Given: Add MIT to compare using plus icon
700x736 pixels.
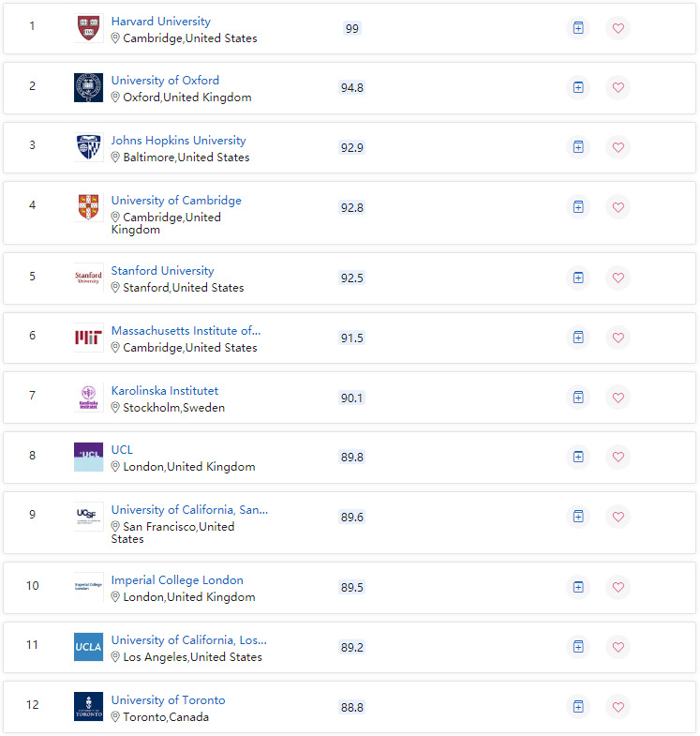Looking at the screenshot, I should pos(578,337).
